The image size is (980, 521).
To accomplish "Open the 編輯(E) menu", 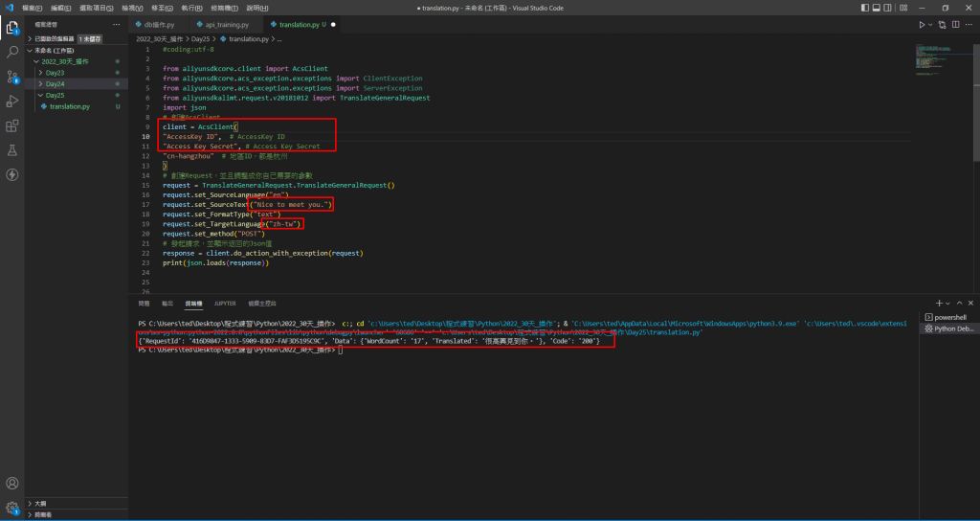I will tap(61, 8).
